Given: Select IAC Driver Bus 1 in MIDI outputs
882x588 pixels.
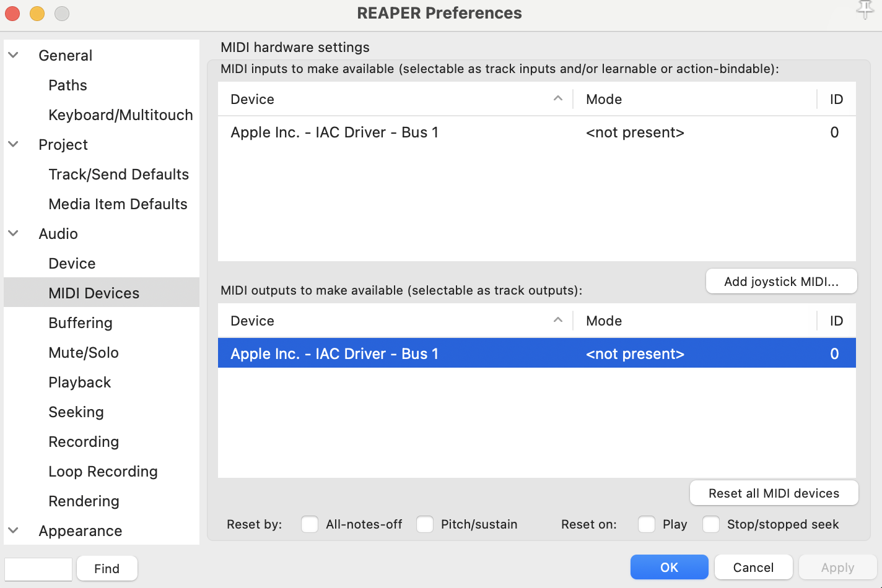Looking at the screenshot, I should click(537, 353).
